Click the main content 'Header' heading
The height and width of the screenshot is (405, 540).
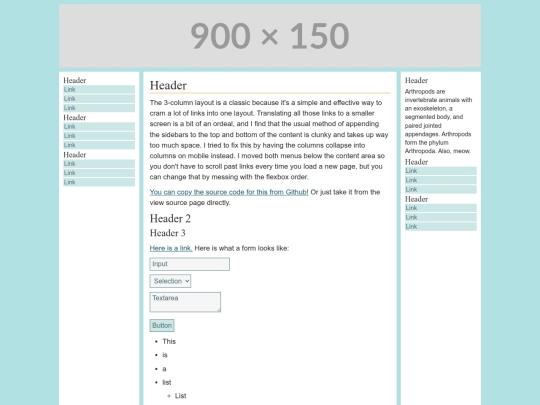168,85
